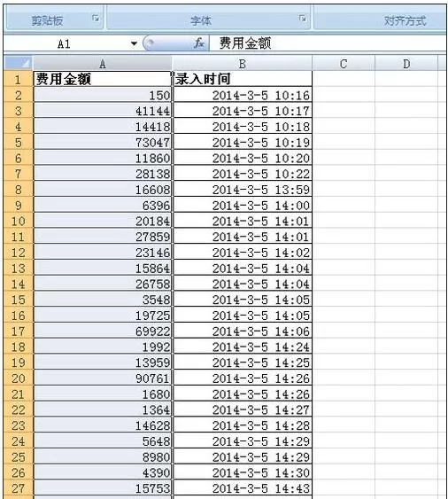The height and width of the screenshot is (499, 448).
Task: Click the cell 2014-3-5 14:00
Action: tap(243, 205)
